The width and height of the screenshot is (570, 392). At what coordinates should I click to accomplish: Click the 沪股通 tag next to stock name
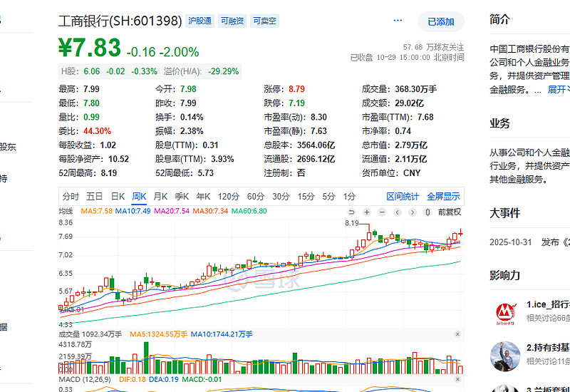(200, 21)
